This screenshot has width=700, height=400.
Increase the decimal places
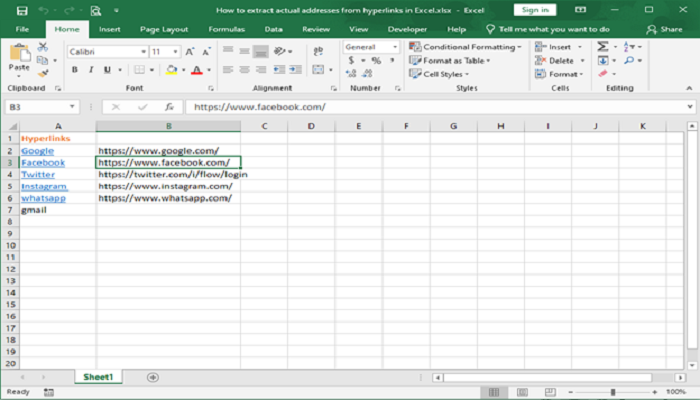[x=351, y=73]
